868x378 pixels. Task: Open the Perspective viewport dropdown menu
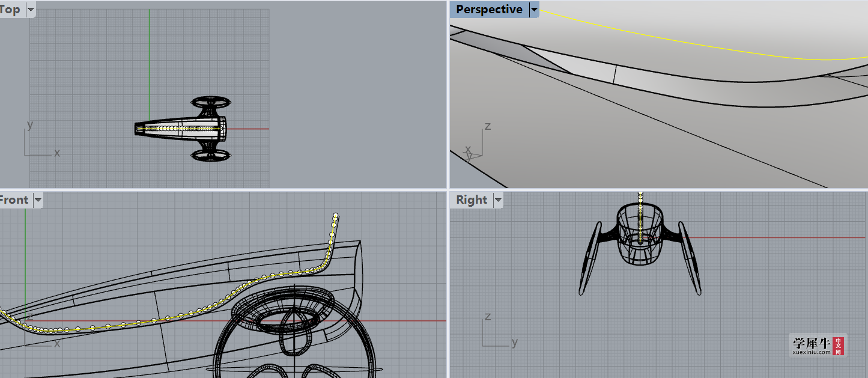(x=533, y=10)
